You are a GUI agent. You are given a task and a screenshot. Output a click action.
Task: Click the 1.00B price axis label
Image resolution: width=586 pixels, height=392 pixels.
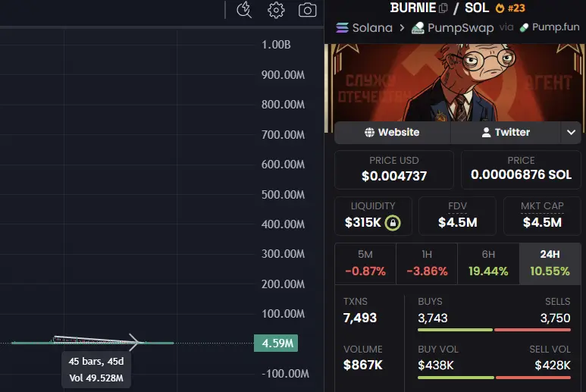click(276, 45)
